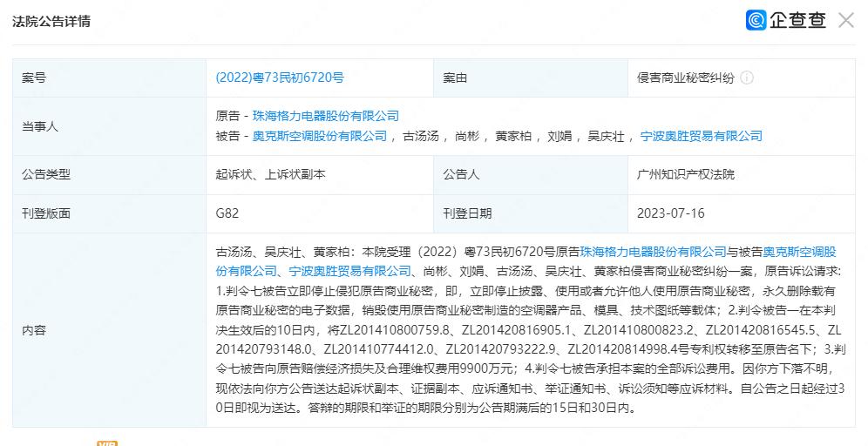Click patent number ZL201410774412.0 in content

tap(379, 349)
